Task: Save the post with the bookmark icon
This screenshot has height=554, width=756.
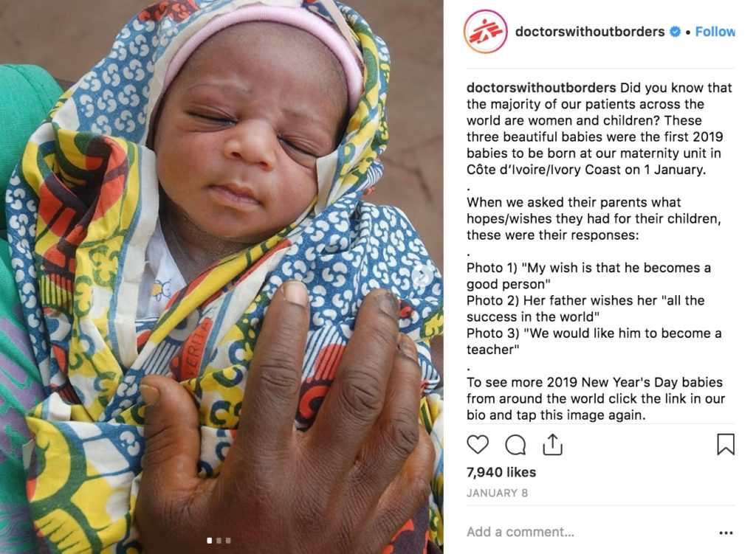Action: tap(726, 444)
